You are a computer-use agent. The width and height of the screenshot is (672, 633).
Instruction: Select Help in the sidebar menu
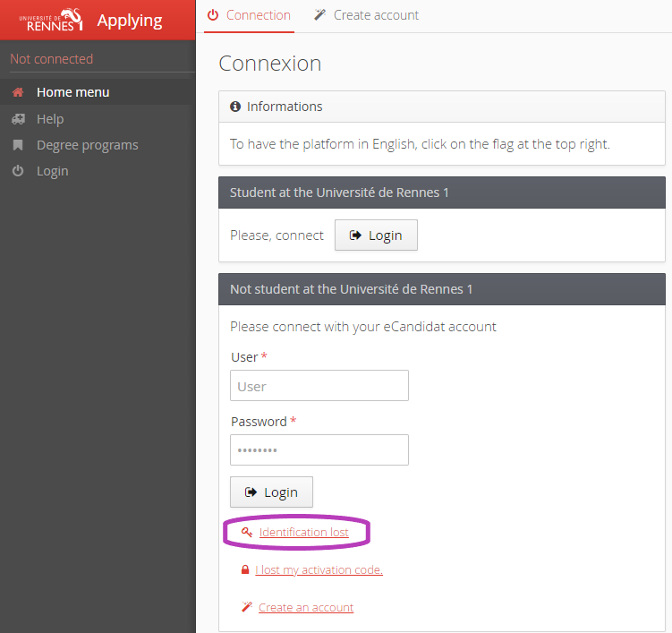50,119
